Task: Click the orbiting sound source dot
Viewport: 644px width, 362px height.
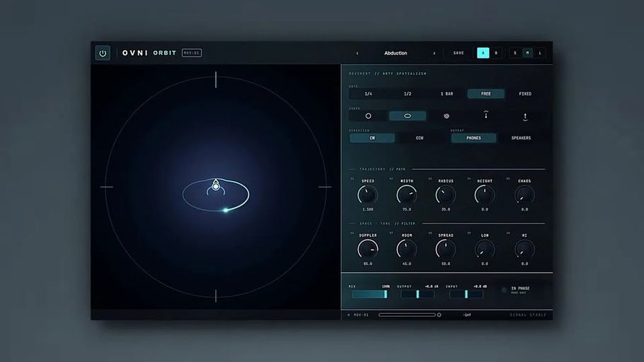Action: (x=225, y=210)
